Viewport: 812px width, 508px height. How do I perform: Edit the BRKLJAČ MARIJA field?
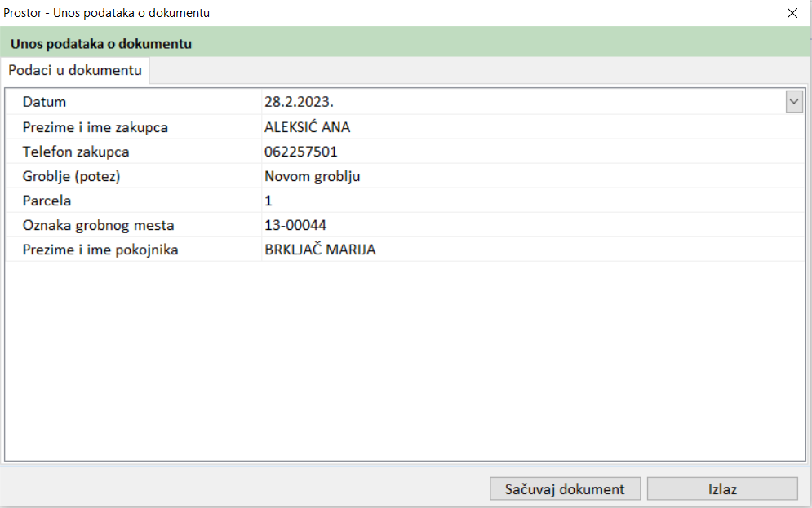320,250
